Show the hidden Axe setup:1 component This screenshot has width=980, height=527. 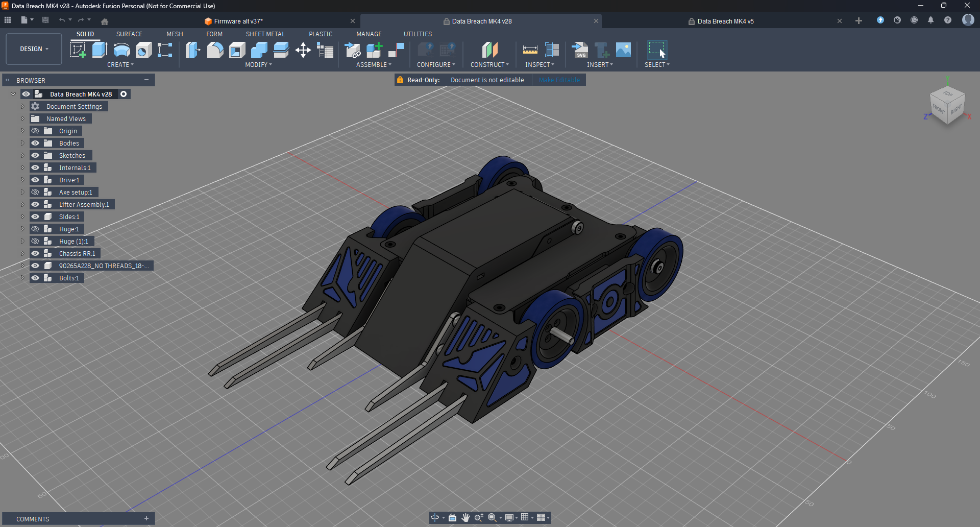(x=35, y=192)
